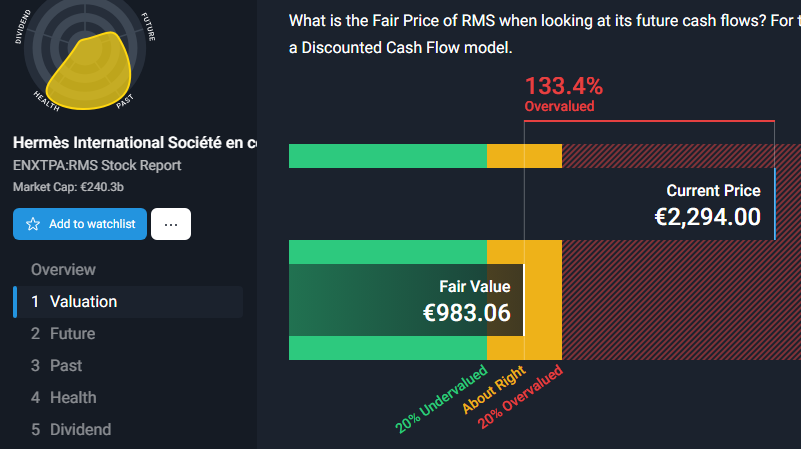Open the three-dots more options button
Image resolution: width=801 pixels, height=449 pixels.
171,224
